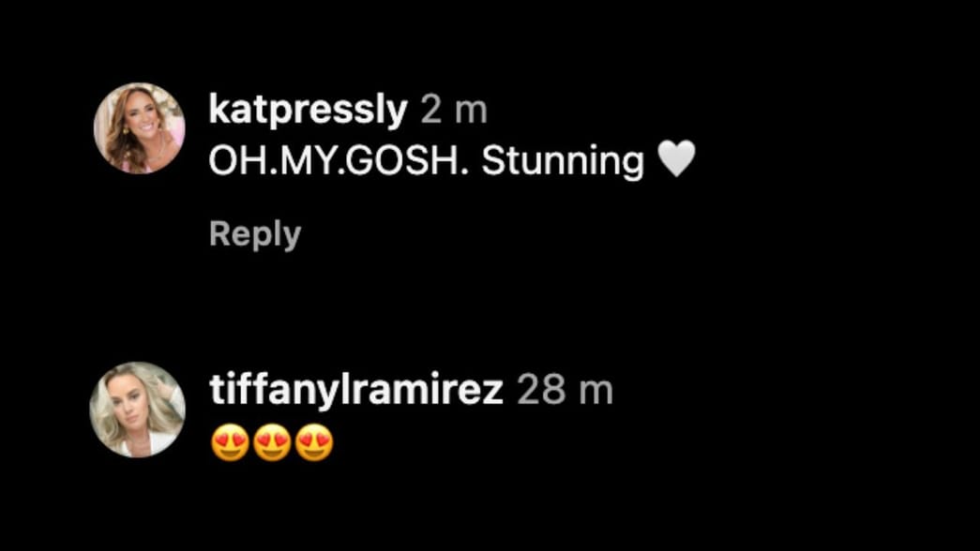Click the white heart emoji
The width and height of the screenshot is (980, 551).
click(676, 158)
